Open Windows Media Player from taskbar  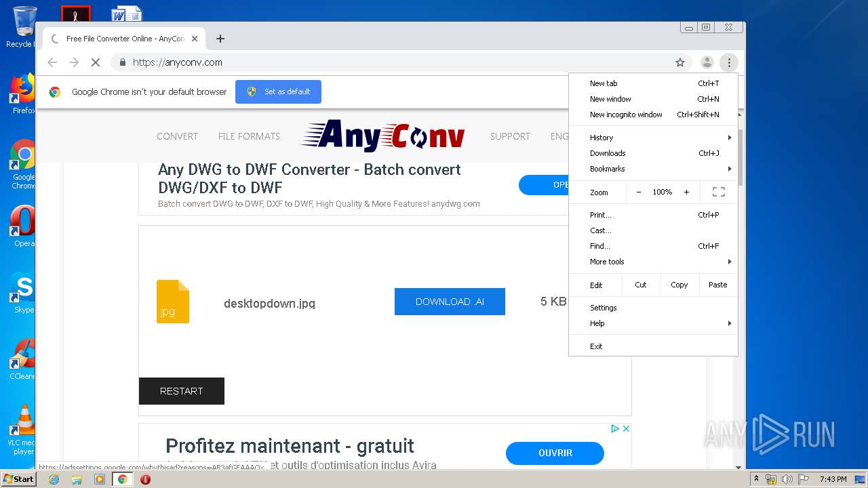click(100, 479)
